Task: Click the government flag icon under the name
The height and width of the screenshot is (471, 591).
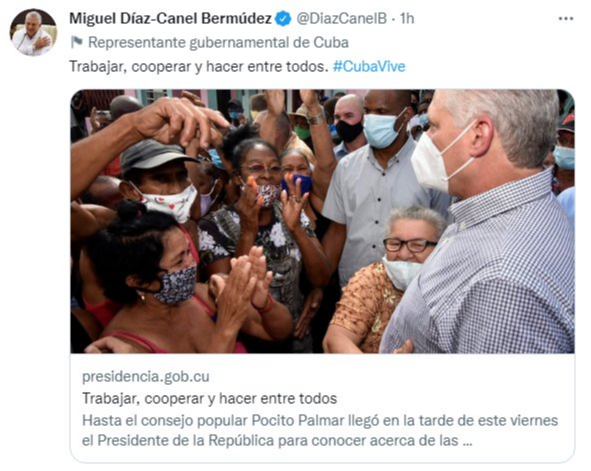Action: coord(77,43)
